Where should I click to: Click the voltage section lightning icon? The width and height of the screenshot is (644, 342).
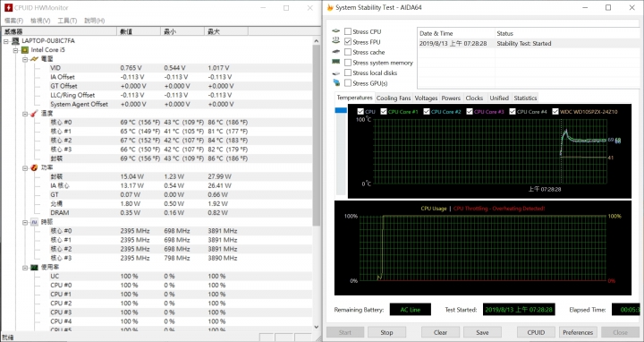coord(34,59)
